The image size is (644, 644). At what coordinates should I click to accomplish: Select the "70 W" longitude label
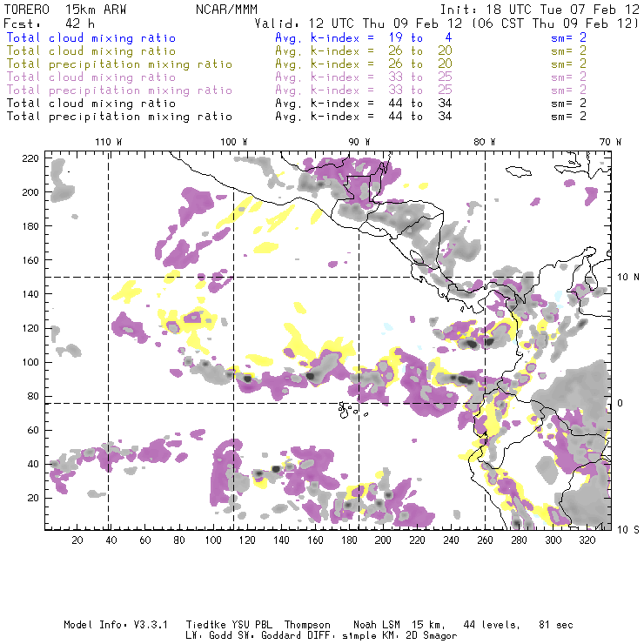pyautogui.click(x=610, y=142)
